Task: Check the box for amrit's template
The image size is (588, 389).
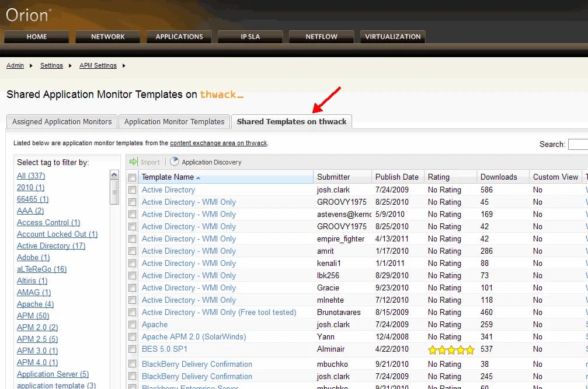Action: (132, 251)
